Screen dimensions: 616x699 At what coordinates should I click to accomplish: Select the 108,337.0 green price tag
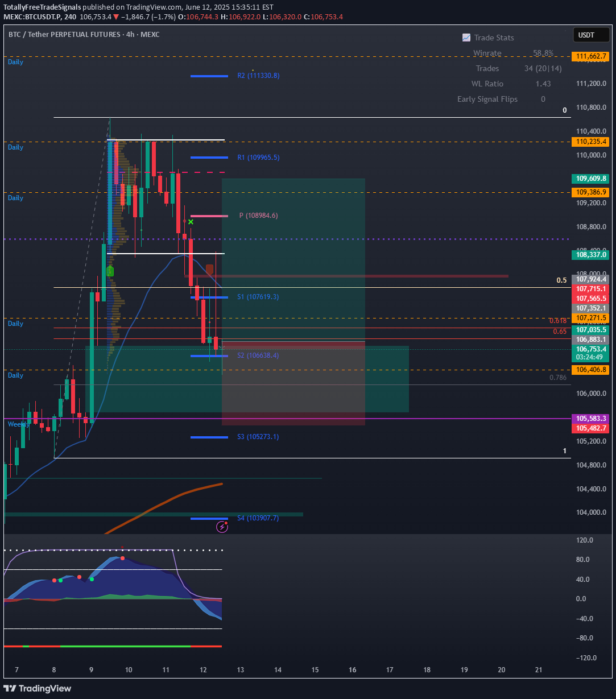coord(591,255)
